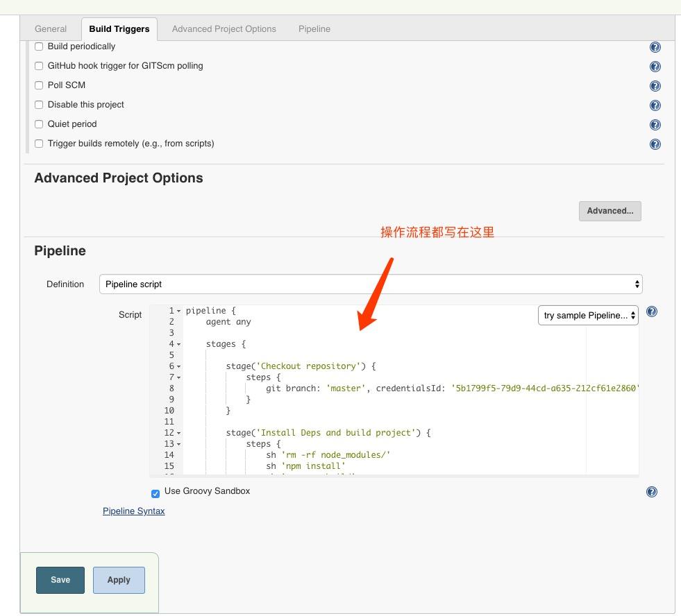This screenshot has width=681, height=616.
Task: Collapse the stages block in the script
Action: click(x=178, y=343)
